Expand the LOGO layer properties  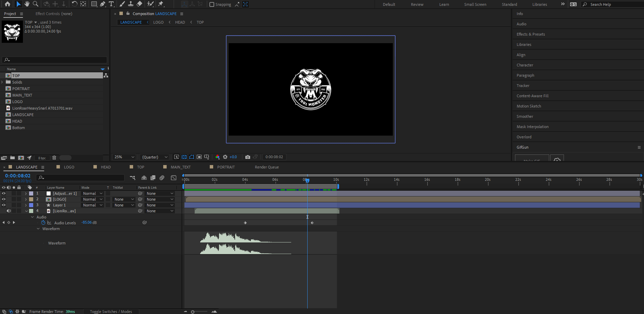26,199
